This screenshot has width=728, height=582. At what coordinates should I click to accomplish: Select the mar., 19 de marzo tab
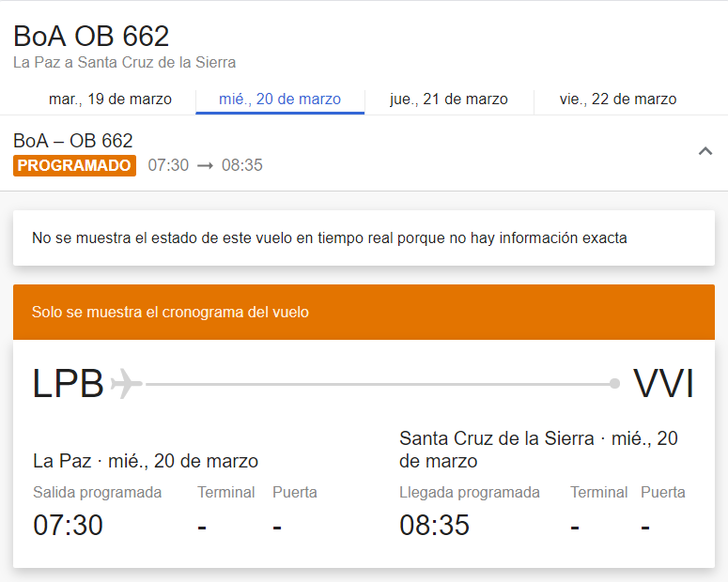(110, 100)
